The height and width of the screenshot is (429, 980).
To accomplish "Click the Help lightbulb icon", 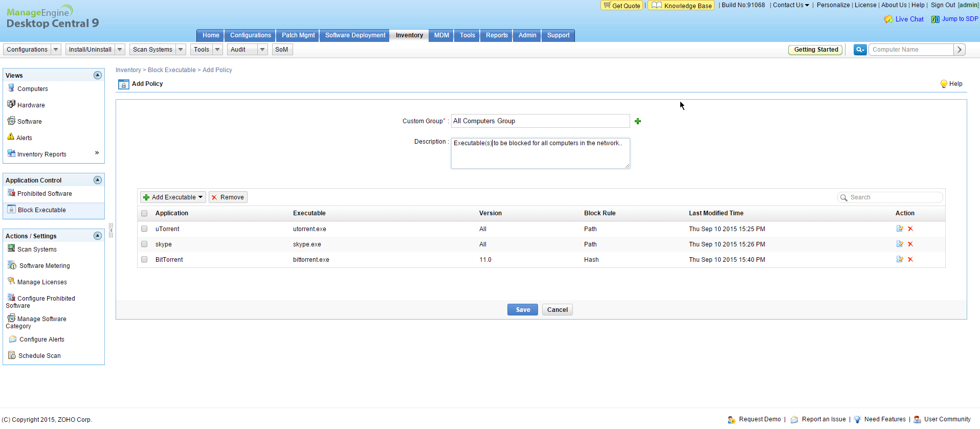I will coord(944,84).
